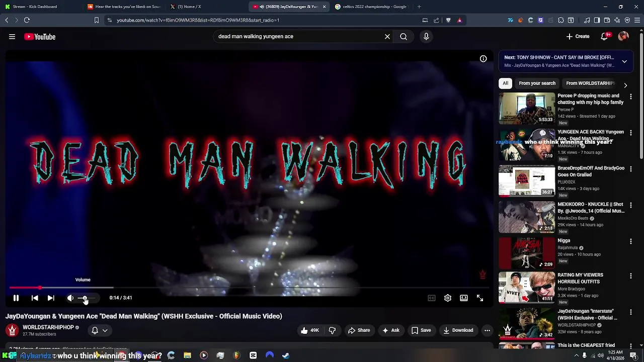The width and height of the screenshot is (644, 362).
Task: Pause the video
Action: [16, 298]
